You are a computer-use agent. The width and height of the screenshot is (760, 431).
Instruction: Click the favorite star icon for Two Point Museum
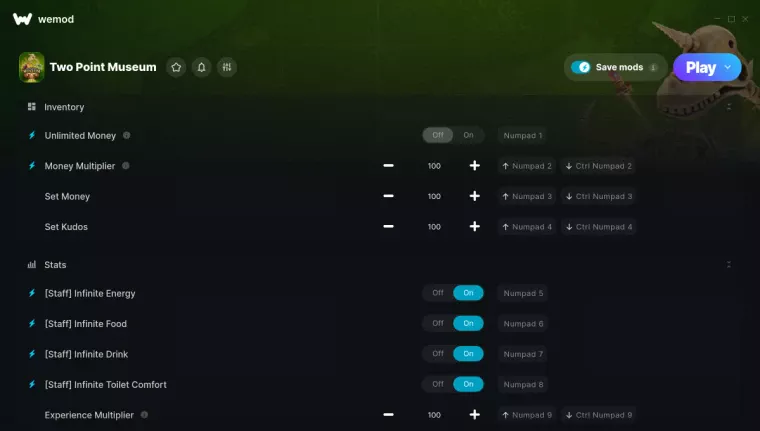tap(176, 67)
